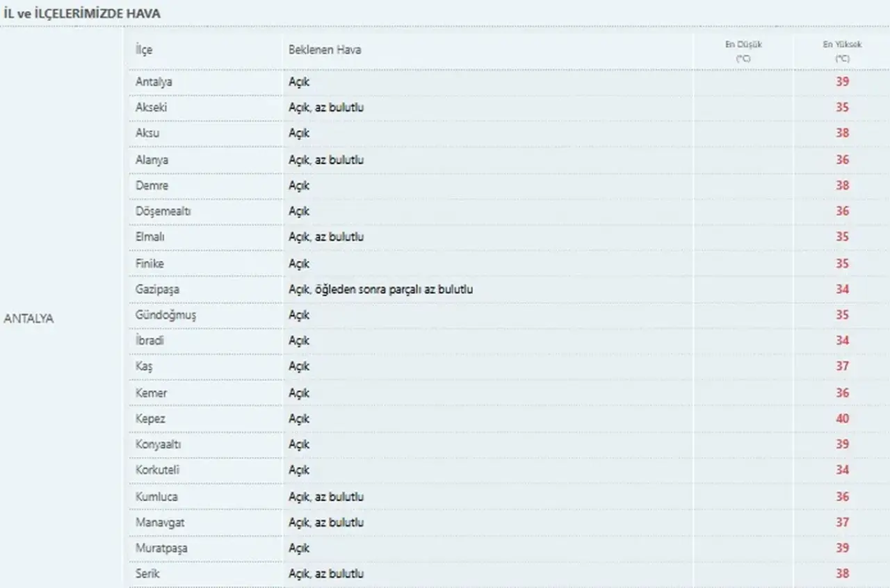Open the Döşemealtı district entry
Viewport: 890px width, 588px height.
[163, 211]
